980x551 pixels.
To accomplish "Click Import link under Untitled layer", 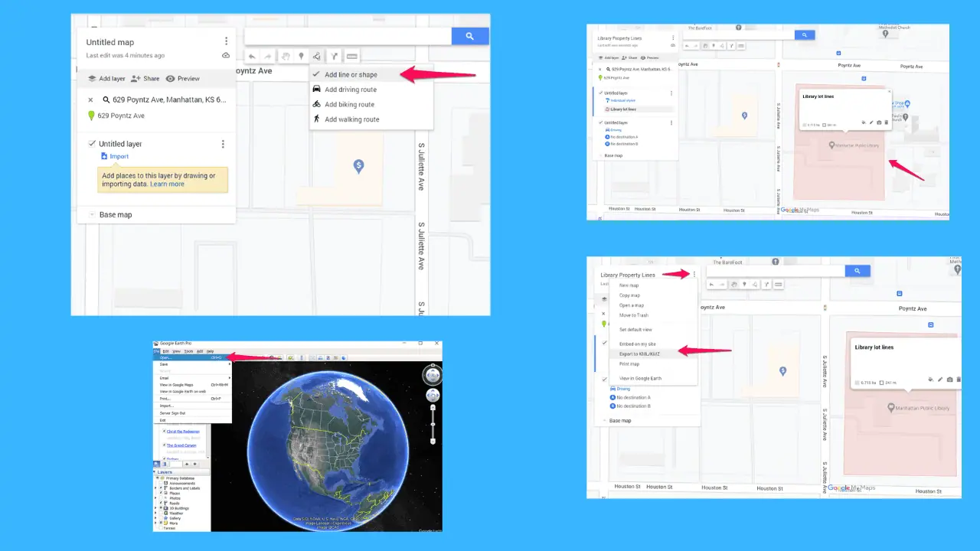I will point(115,156).
